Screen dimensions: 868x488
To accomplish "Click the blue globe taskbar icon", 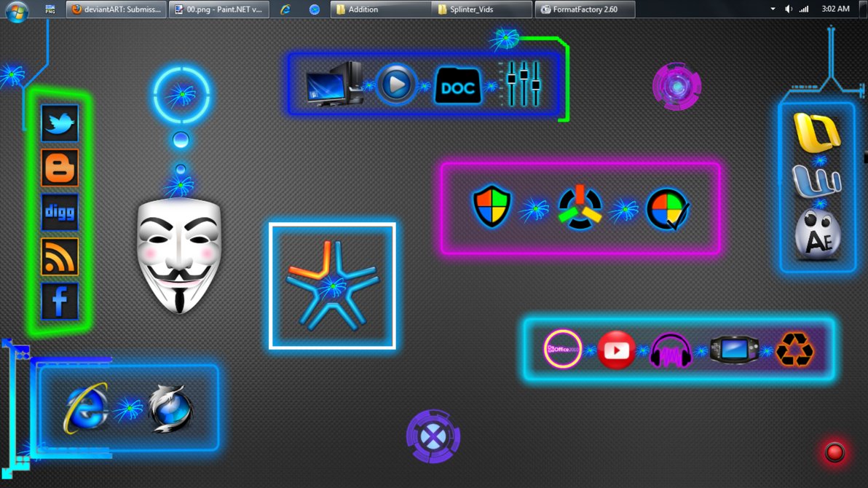I will click(315, 9).
